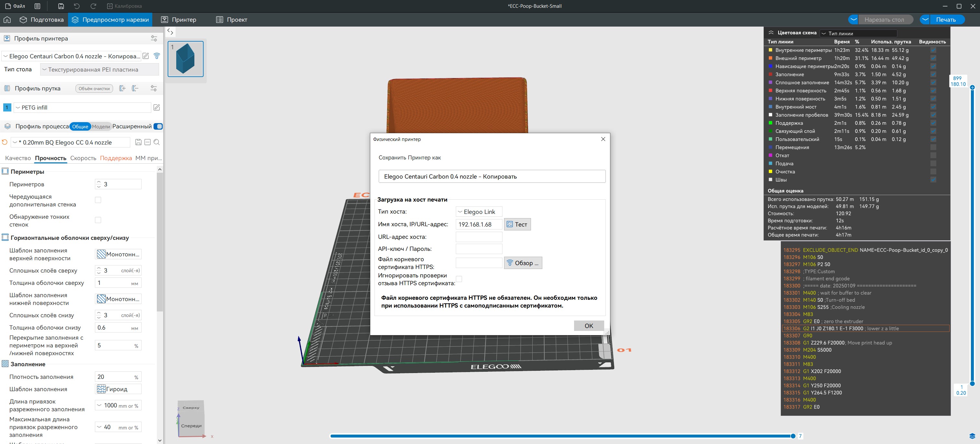Click the host IP address field
The height and width of the screenshot is (444, 980).
(x=478, y=225)
